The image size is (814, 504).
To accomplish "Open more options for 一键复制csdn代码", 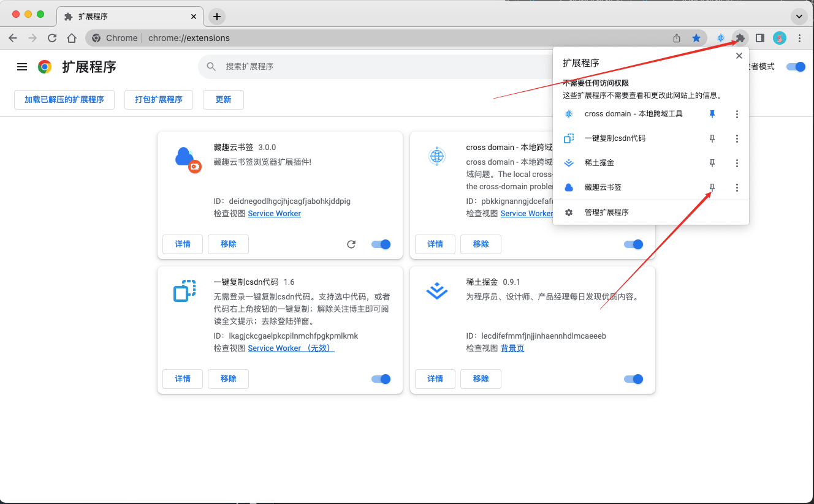I will [737, 138].
